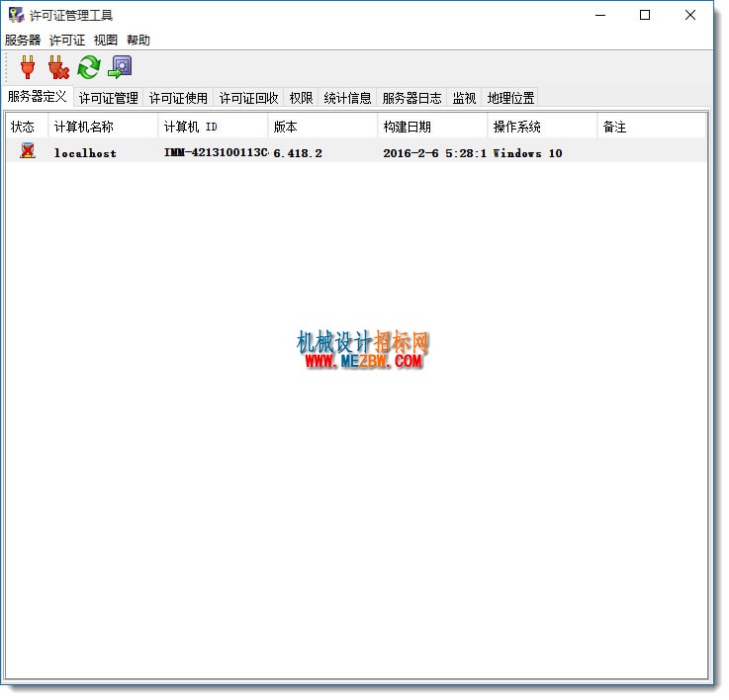Switch to the 服务器日志 tab
The image size is (729, 700).
(x=411, y=98)
